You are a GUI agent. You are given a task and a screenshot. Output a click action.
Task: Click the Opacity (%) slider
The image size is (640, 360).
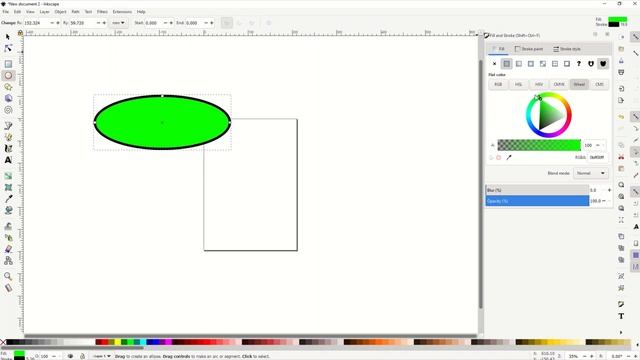pos(537,201)
